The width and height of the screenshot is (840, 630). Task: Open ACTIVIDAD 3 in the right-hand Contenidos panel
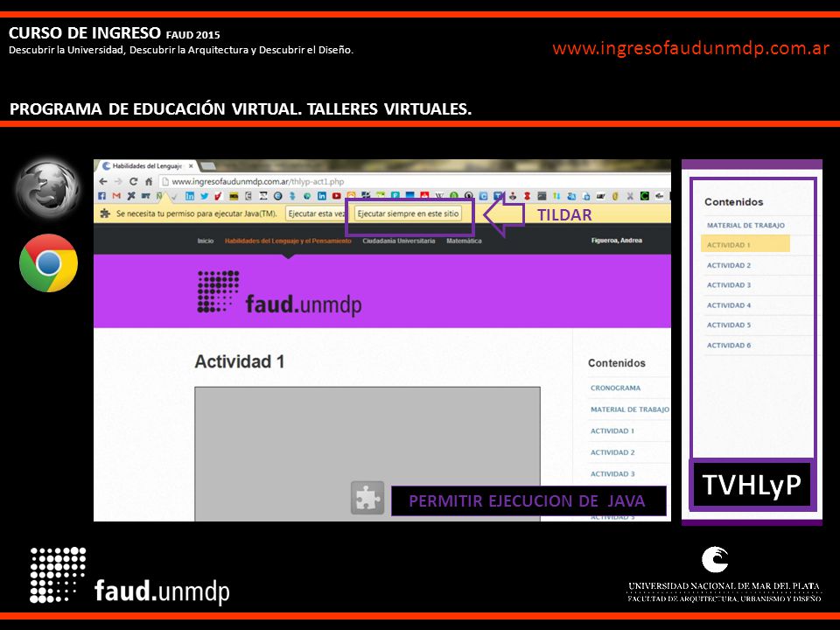(x=729, y=285)
